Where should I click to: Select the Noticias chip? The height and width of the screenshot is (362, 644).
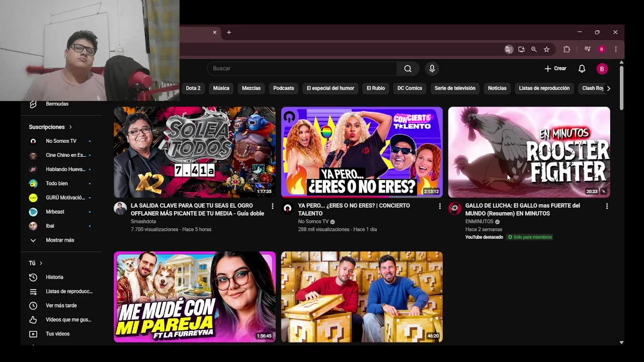click(x=497, y=88)
